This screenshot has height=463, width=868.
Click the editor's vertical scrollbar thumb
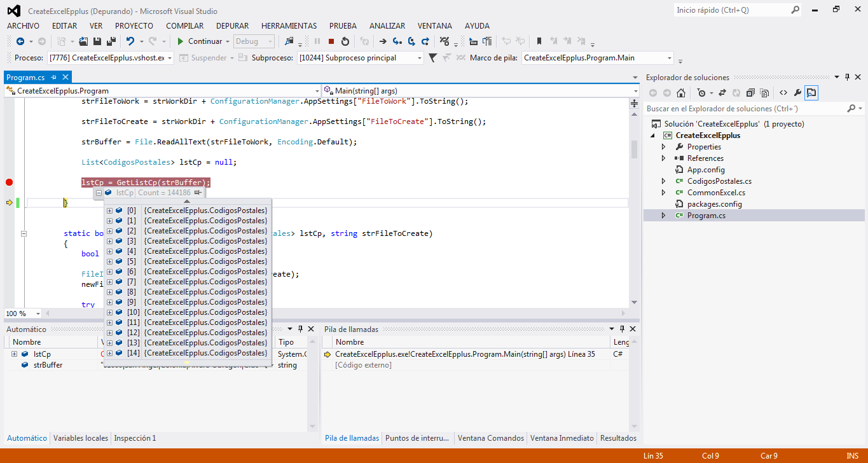(x=634, y=149)
